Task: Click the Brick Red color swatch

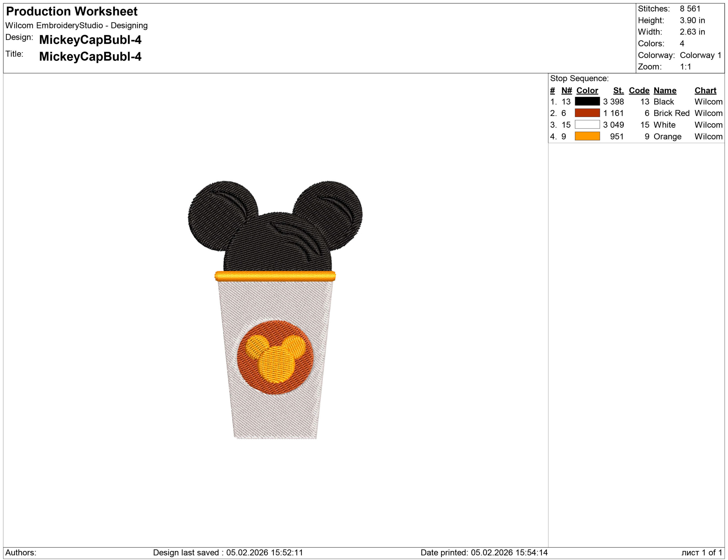Action: (587, 113)
